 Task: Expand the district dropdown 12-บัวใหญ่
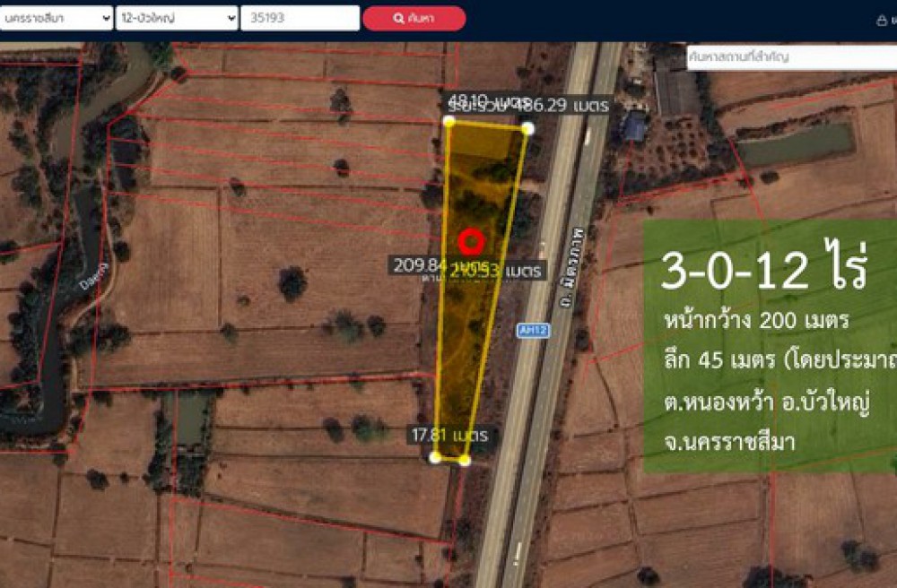click(177, 18)
